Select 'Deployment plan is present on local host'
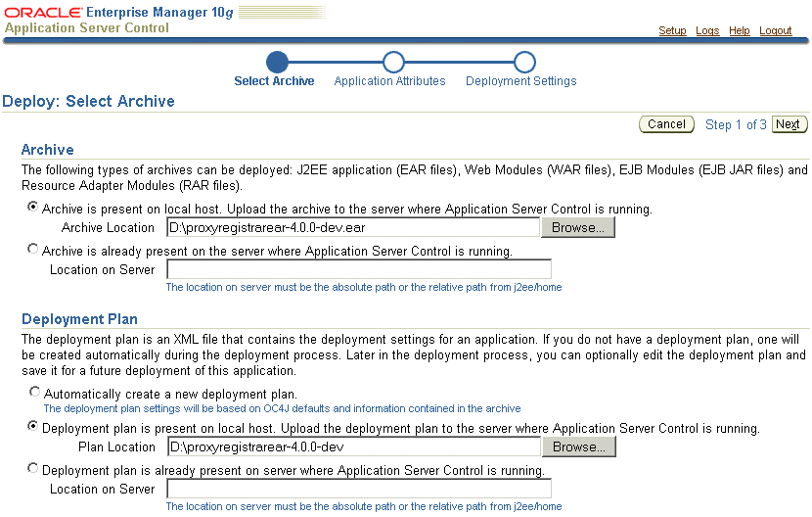812x517 pixels. 32,426
